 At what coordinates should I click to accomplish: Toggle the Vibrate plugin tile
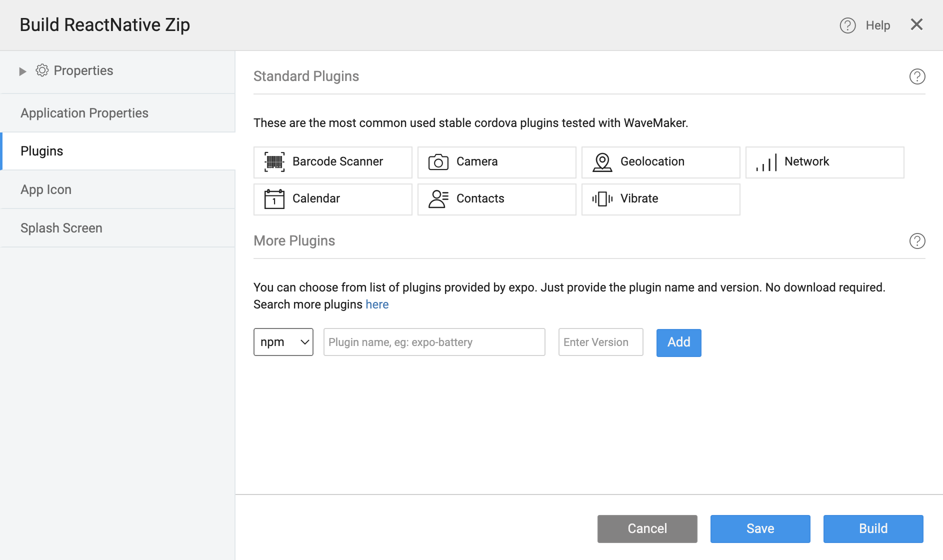click(x=660, y=199)
